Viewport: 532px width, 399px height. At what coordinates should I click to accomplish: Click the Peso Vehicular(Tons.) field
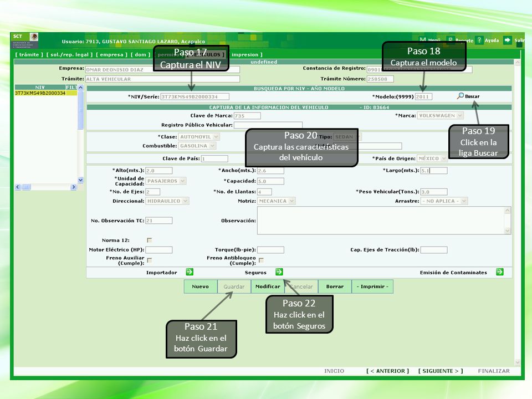[x=434, y=192]
